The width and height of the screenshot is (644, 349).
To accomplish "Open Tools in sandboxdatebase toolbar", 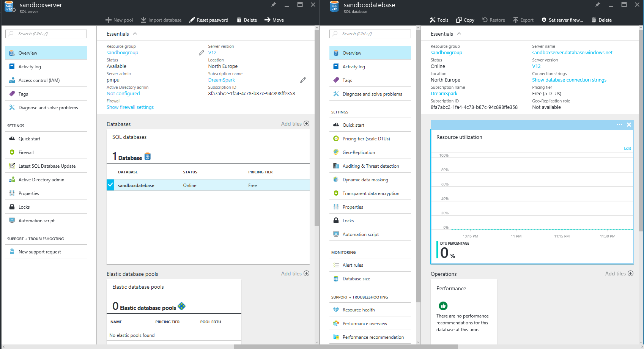I will pyautogui.click(x=439, y=20).
